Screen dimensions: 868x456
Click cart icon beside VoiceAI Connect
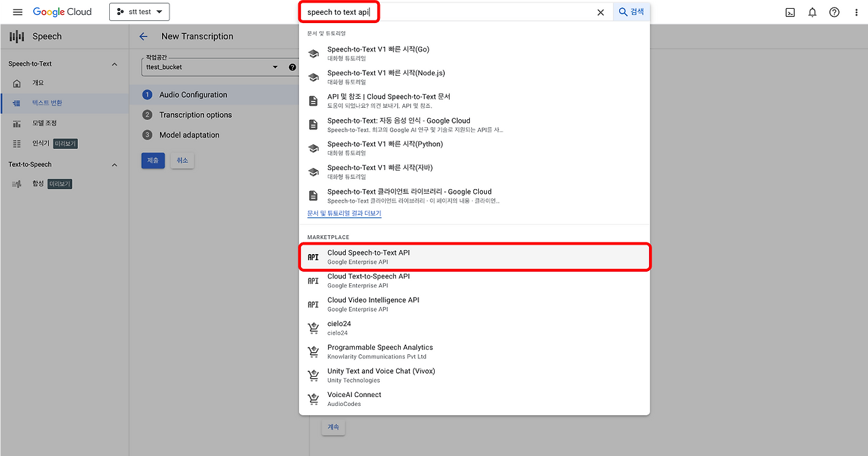(313, 399)
